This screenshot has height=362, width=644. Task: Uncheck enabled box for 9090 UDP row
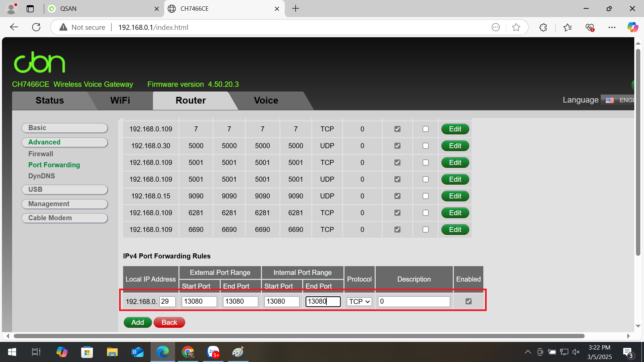click(397, 196)
